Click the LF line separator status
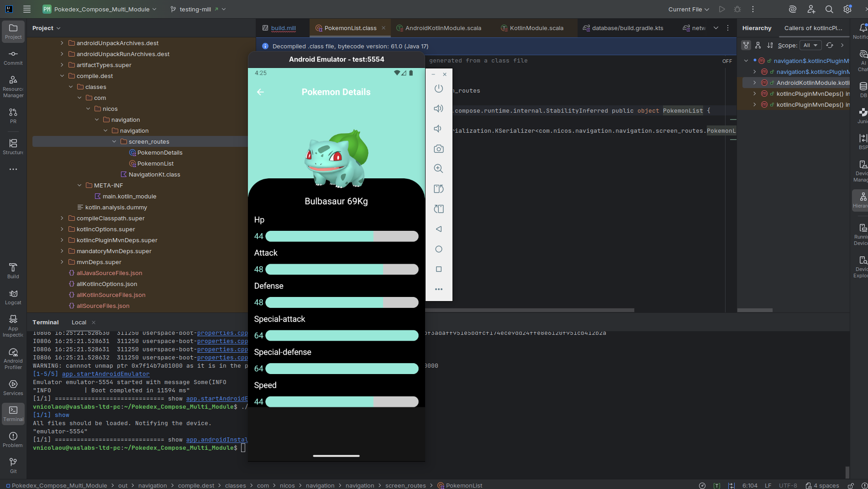 [768, 485]
